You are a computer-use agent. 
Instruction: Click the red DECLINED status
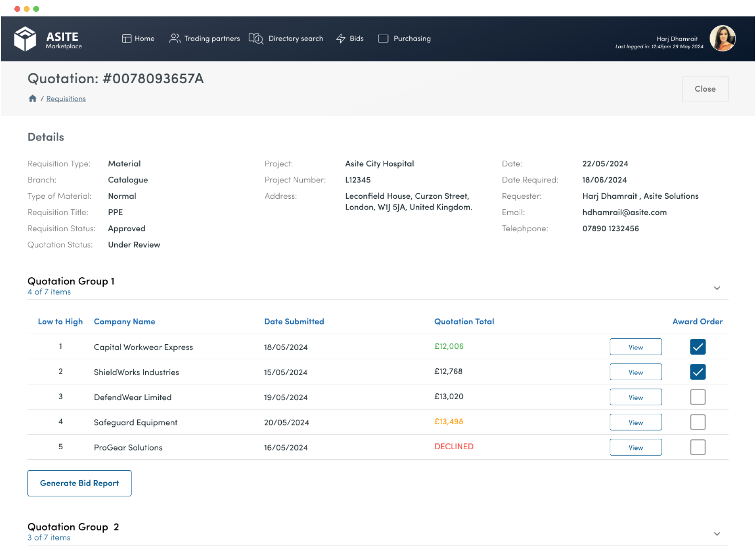[454, 447]
